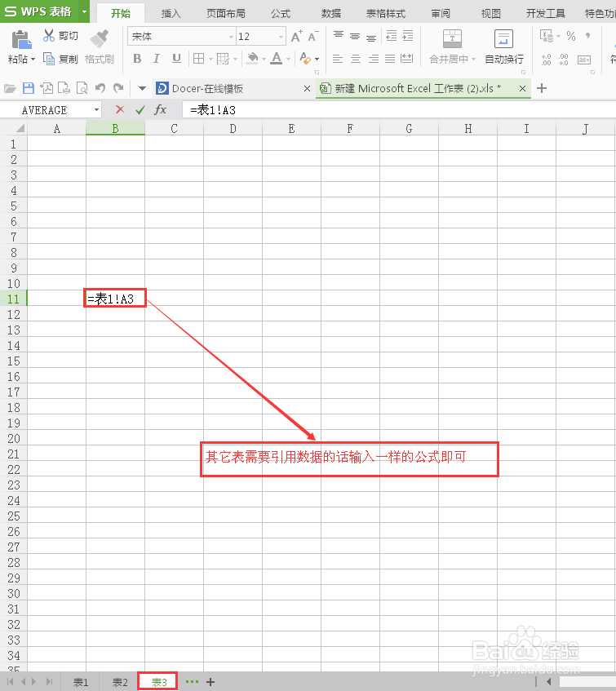The image size is (616, 691).
Task: Open font color dropdown arrow
Action: (x=288, y=59)
